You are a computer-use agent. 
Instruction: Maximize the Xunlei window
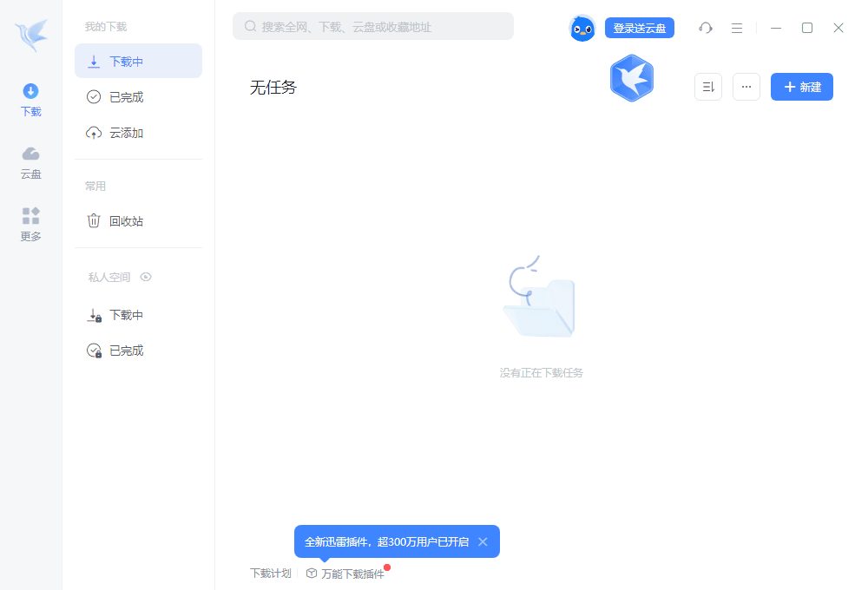tap(807, 28)
